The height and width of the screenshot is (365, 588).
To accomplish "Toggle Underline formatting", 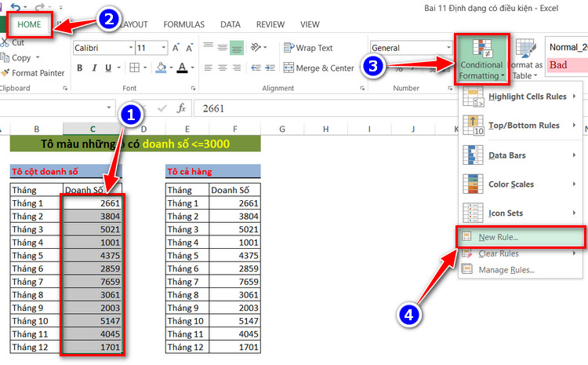I will pos(108,68).
